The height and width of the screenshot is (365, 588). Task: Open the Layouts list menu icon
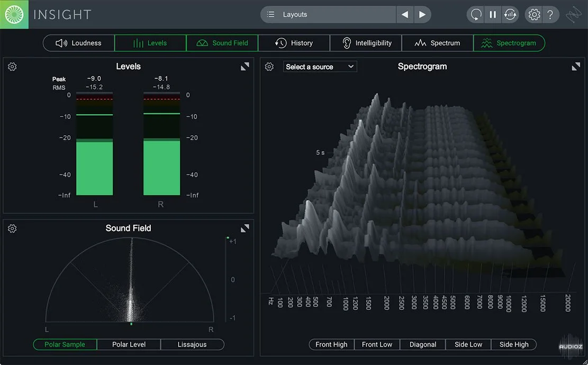tap(270, 14)
